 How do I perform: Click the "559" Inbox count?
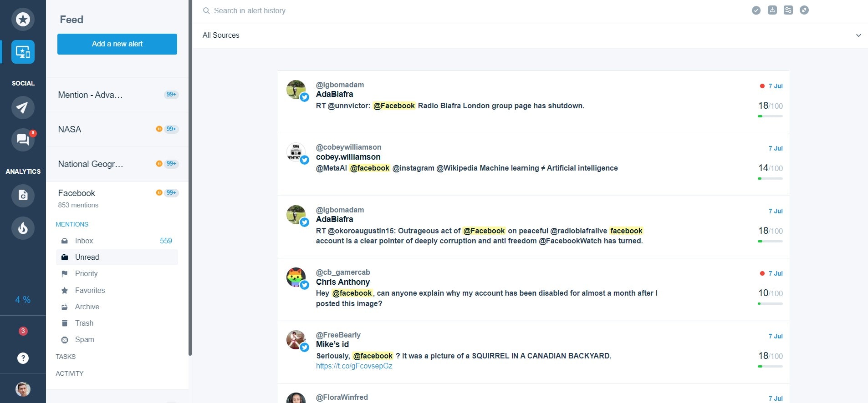166,241
